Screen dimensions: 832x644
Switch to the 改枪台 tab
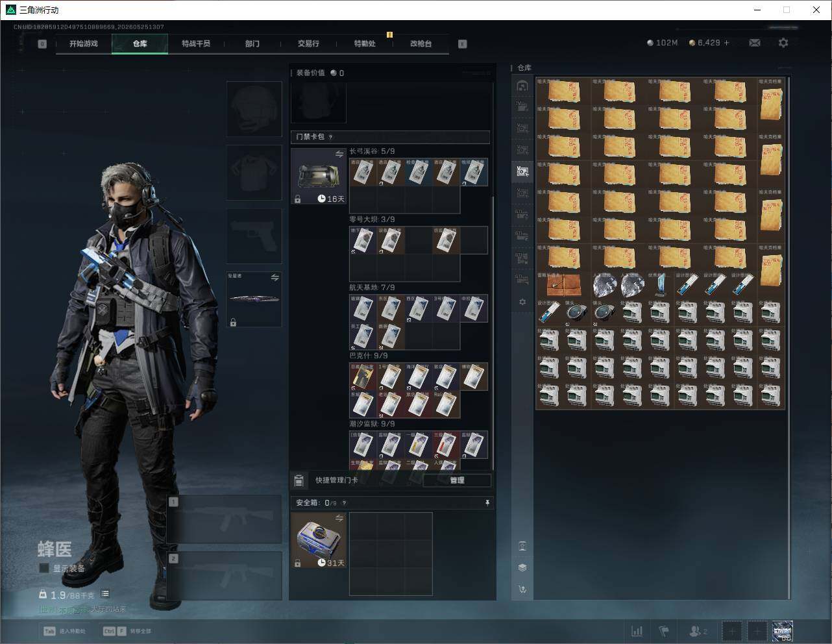pyautogui.click(x=421, y=43)
